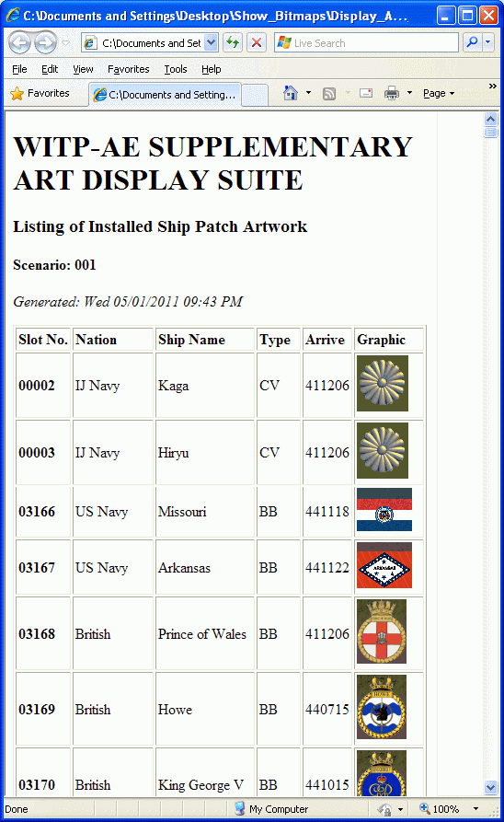Click the scrollbar up arrow
The width and height of the screenshot is (504, 822).
coord(490,119)
